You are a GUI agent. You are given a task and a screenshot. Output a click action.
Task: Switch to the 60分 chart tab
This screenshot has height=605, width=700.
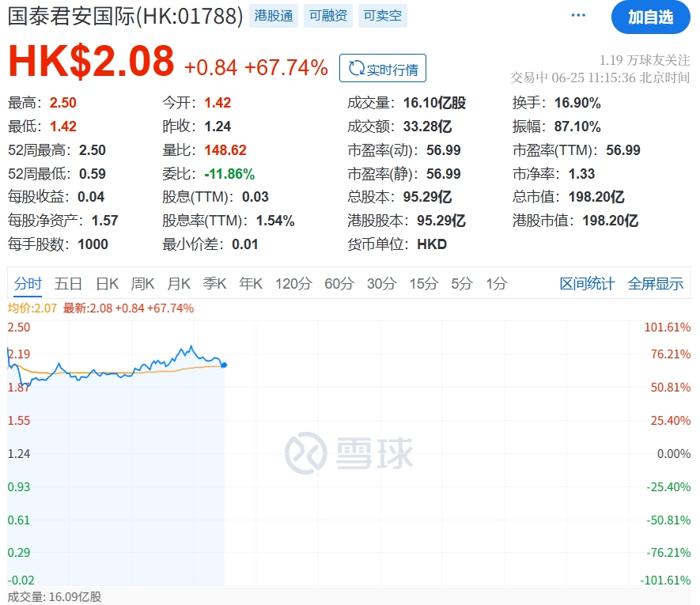(339, 284)
